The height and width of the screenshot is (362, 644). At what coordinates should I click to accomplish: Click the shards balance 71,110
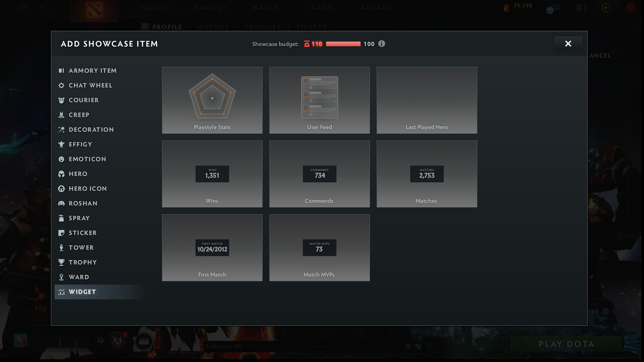tap(523, 6)
